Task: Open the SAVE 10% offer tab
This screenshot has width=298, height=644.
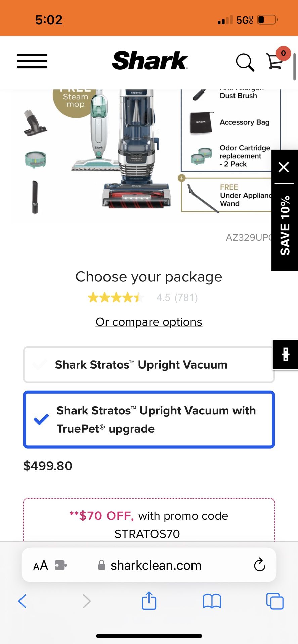Action: pos(285,225)
